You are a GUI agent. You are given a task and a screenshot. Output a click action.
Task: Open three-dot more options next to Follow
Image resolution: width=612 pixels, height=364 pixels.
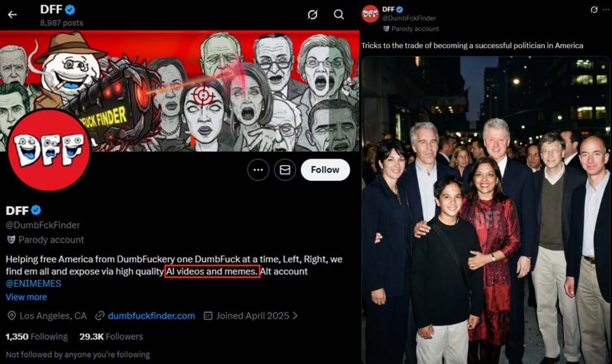pyautogui.click(x=258, y=170)
